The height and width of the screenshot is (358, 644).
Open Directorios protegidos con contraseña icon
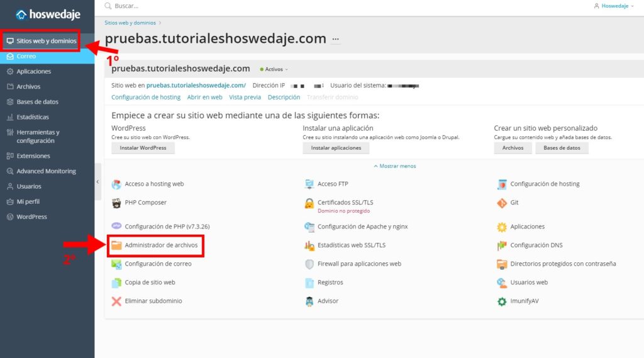point(502,264)
